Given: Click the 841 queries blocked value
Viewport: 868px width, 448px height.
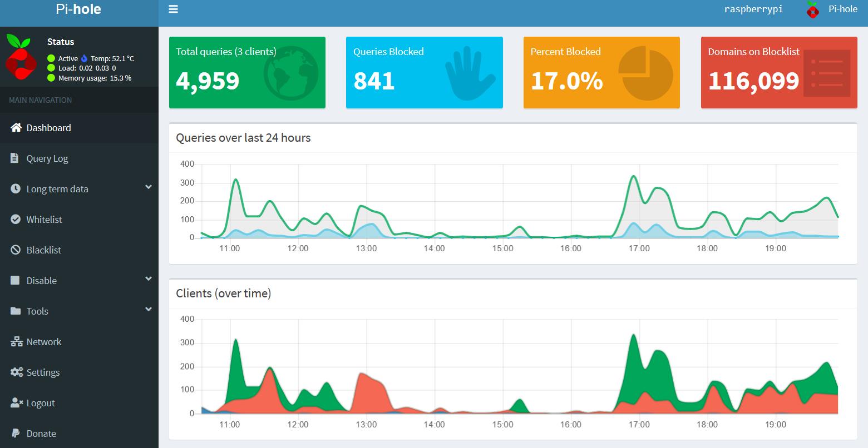Looking at the screenshot, I should tap(374, 81).
